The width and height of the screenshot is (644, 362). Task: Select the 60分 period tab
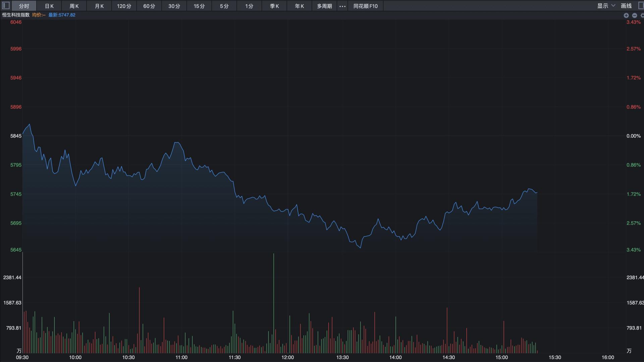coord(149,6)
